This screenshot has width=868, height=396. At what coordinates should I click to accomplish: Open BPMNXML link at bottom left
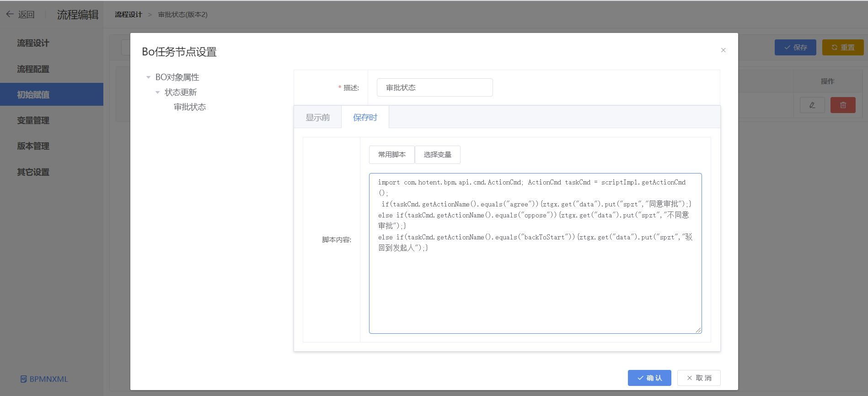tap(44, 379)
